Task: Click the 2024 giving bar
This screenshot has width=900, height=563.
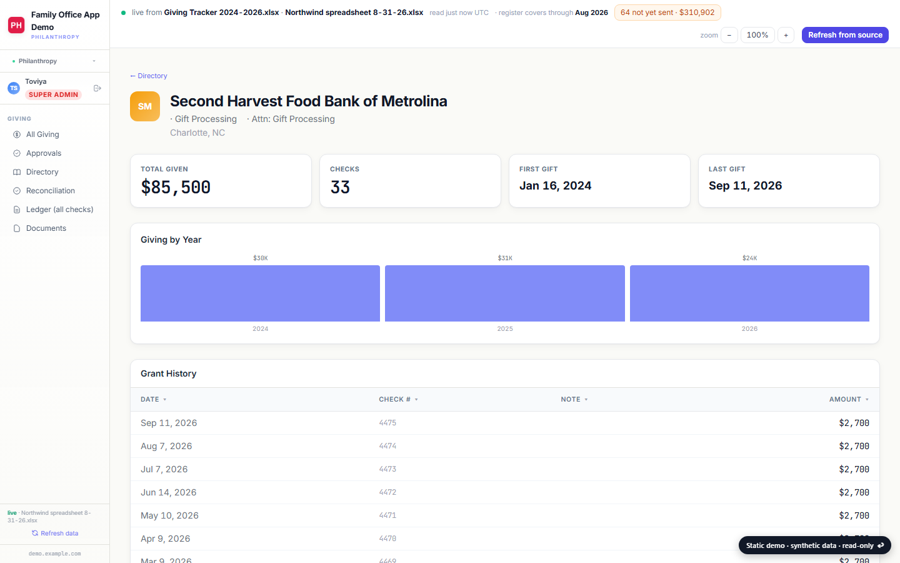Action: (260, 293)
